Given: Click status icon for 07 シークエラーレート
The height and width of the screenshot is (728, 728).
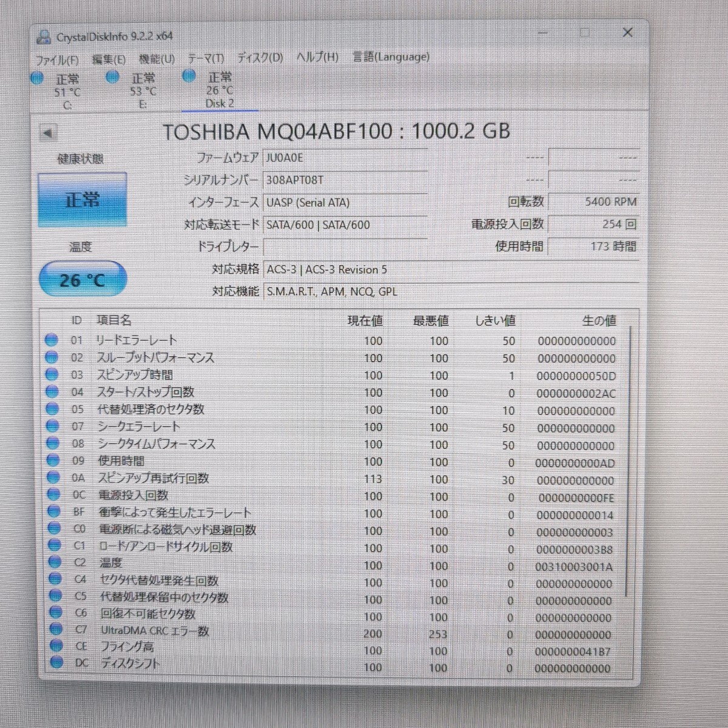Looking at the screenshot, I should [53, 426].
